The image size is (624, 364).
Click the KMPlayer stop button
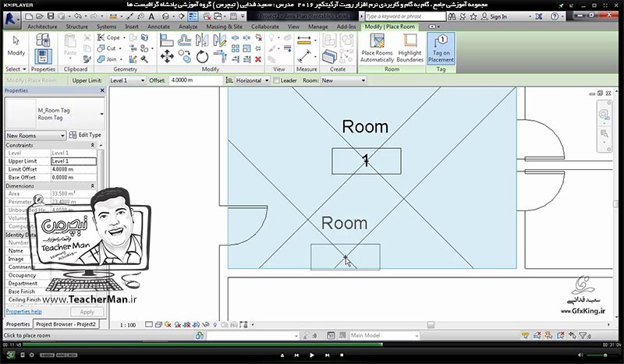(342, 355)
